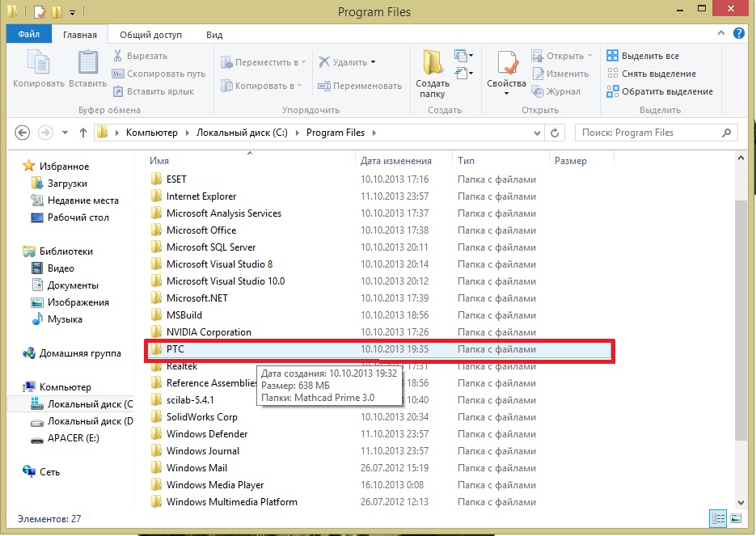Click Select all (Выделить все)
Image resolution: width=756 pixels, height=536 pixels.
pyautogui.click(x=643, y=56)
